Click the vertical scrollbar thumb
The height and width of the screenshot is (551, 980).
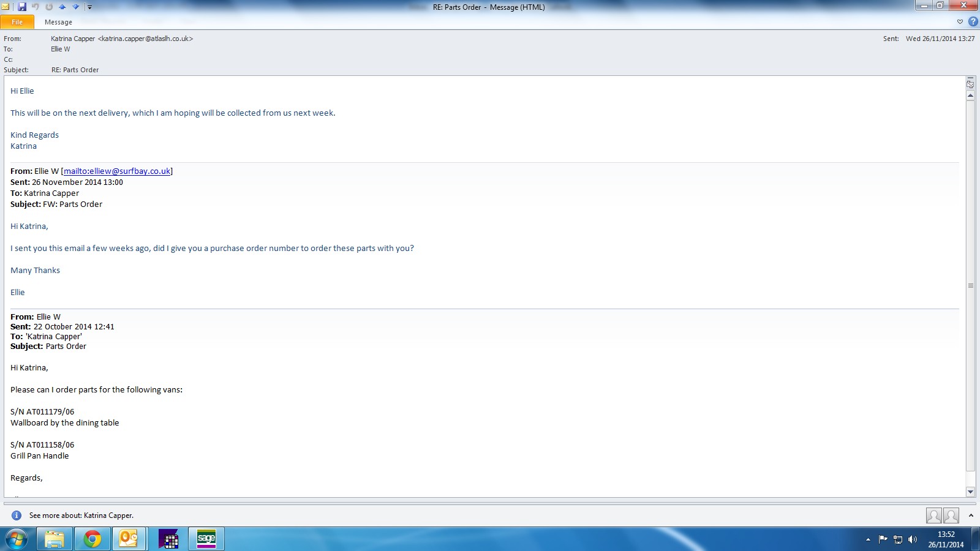pyautogui.click(x=970, y=286)
